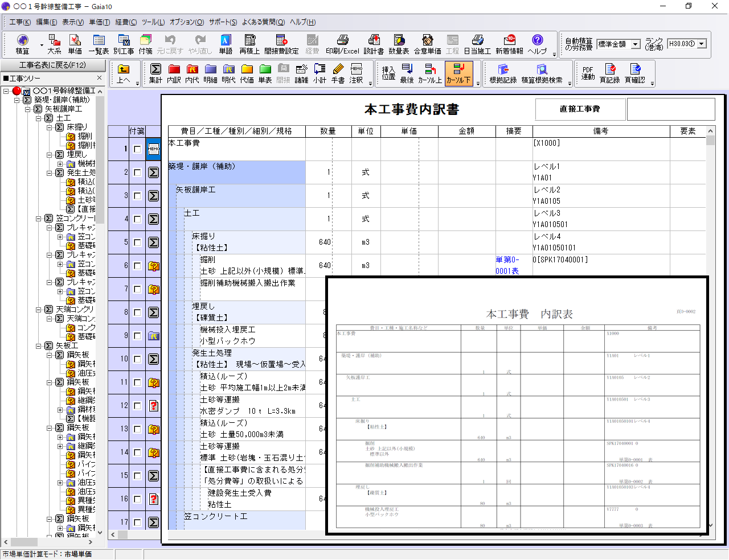Click the 間接費設定 calculator icon

281,44
